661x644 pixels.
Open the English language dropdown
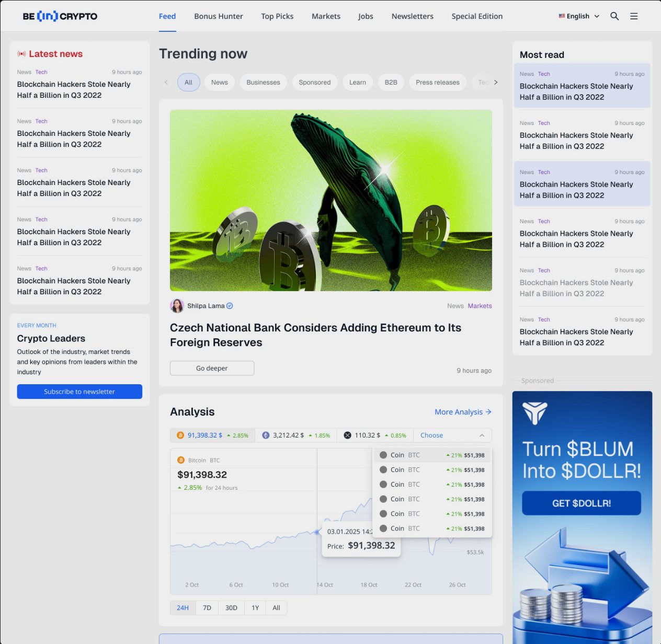(x=579, y=16)
